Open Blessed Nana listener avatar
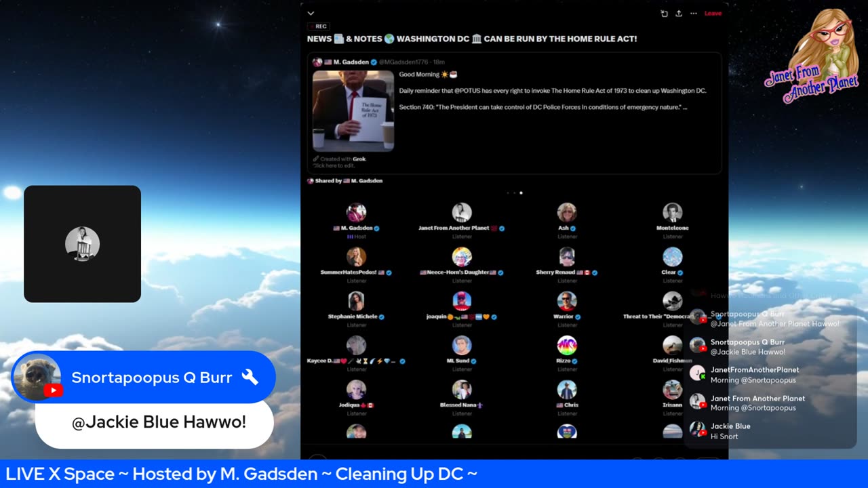The height and width of the screenshot is (488, 868). (462, 390)
